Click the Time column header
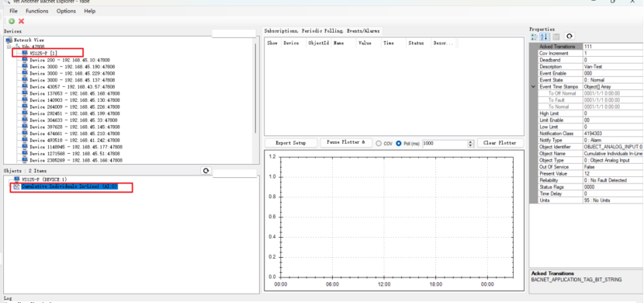This screenshot has width=644, height=303. click(393, 43)
